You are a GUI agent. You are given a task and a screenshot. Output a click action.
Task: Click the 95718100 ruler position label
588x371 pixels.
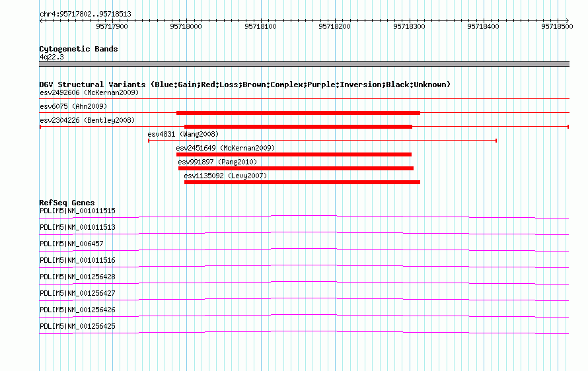[x=260, y=26]
